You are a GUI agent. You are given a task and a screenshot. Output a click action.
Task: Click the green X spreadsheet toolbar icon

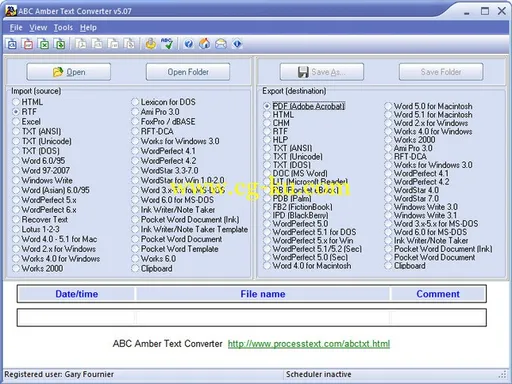[44, 44]
